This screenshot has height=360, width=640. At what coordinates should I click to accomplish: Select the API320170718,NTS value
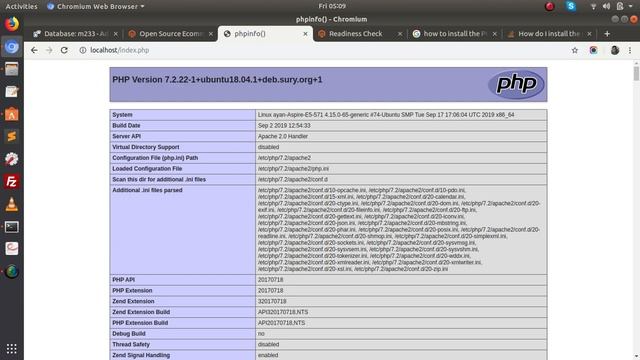283,312
